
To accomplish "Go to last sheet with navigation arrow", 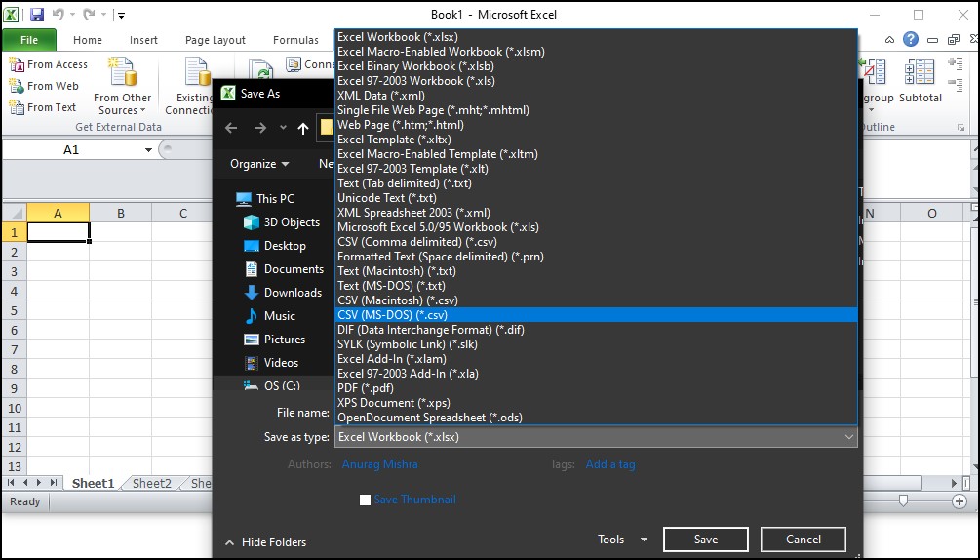I will coord(54,483).
